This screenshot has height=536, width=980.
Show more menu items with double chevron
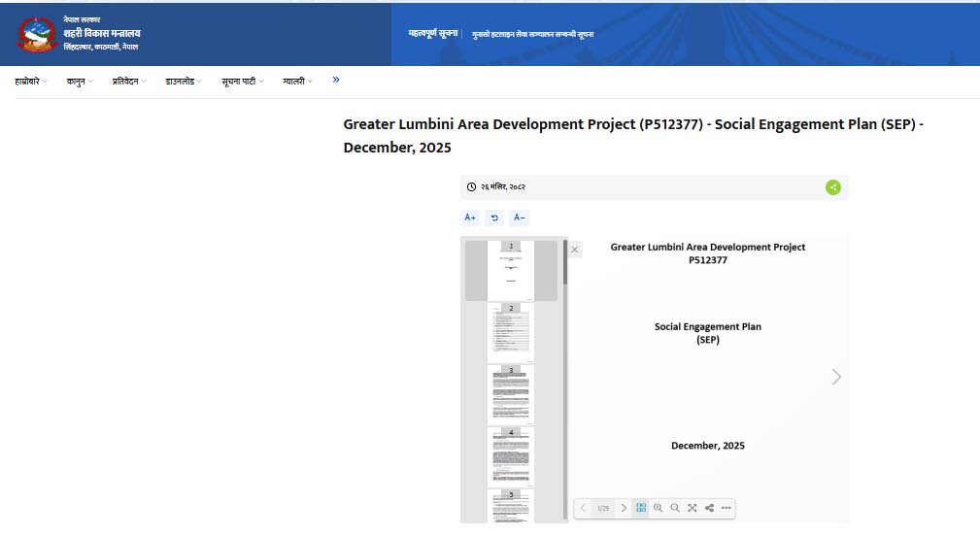[x=336, y=80]
